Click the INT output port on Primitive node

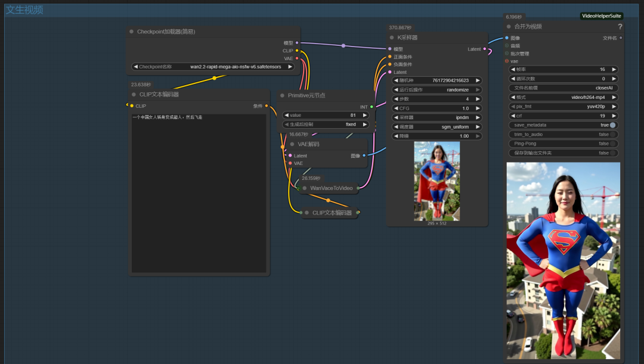371,107
